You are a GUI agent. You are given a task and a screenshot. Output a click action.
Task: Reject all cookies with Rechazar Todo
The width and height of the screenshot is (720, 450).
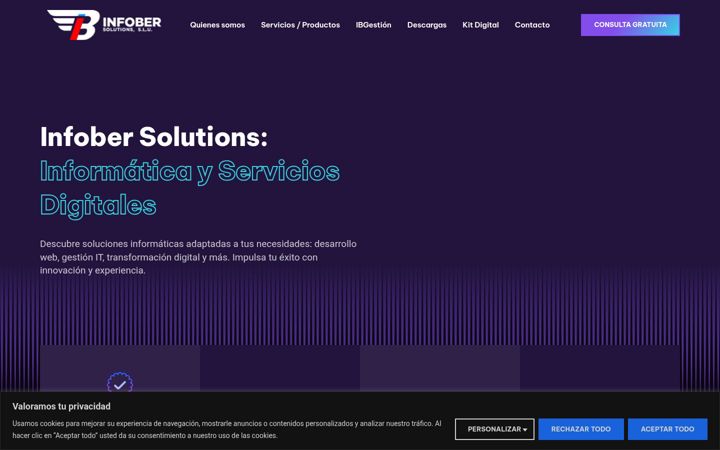pyautogui.click(x=581, y=429)
